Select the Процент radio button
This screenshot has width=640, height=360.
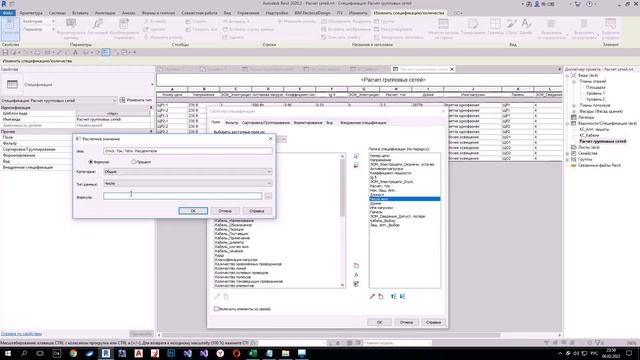pyautogui.click(x=133, y=162)
